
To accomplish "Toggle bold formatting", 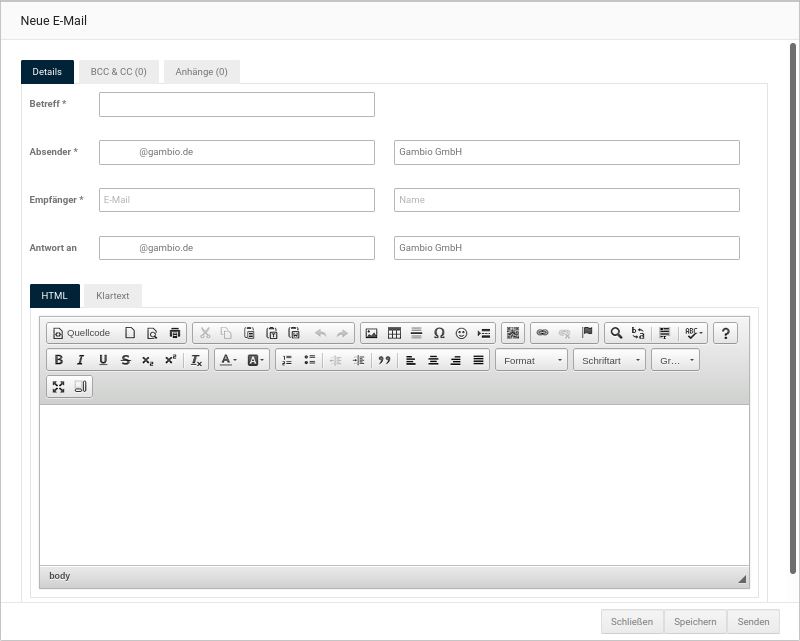I will click(58, 360).
